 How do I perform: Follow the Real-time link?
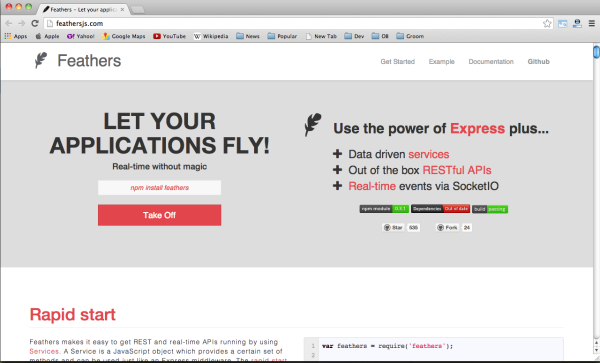pyautogui.click(x=372, y=186)
